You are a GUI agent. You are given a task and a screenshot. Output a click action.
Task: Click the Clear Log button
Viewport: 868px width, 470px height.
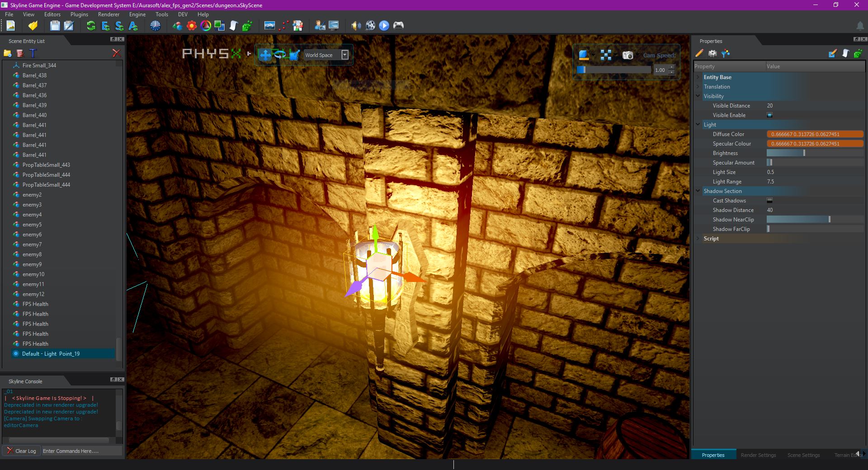point(22,451)
